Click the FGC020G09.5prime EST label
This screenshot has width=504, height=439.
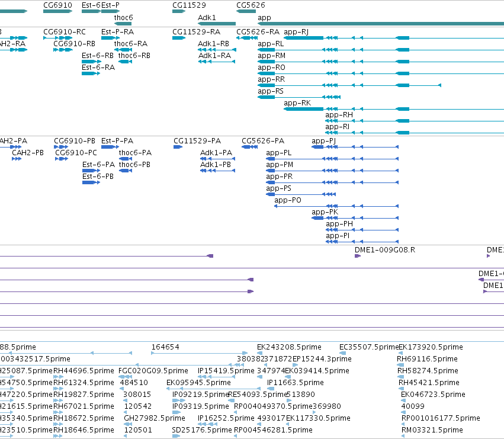(x=153, y=371)
